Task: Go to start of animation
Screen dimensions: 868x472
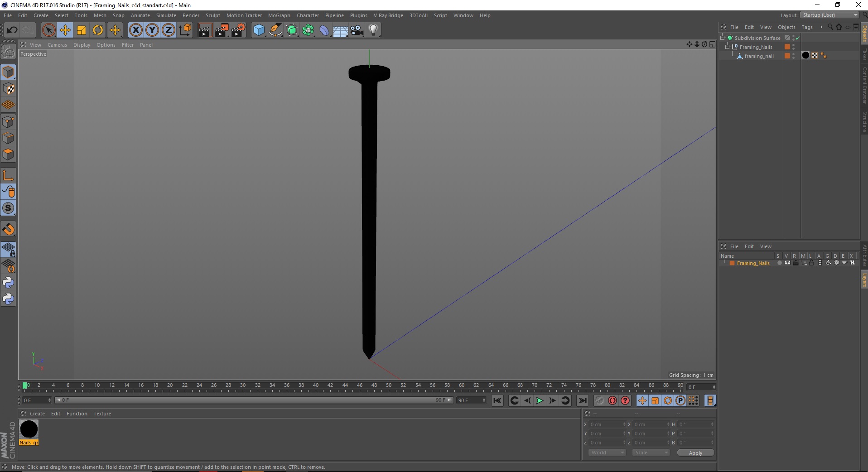Action: [497, 400]
